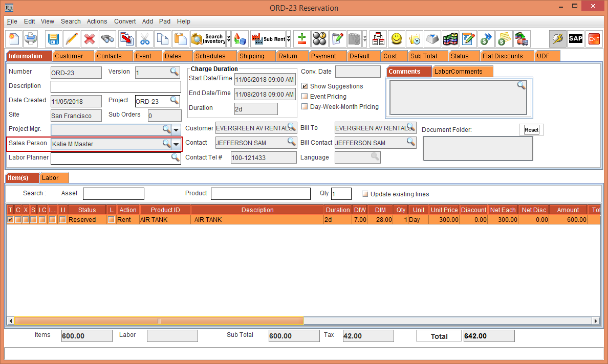Open Customer lookup magnifier

tap(292, 127)
